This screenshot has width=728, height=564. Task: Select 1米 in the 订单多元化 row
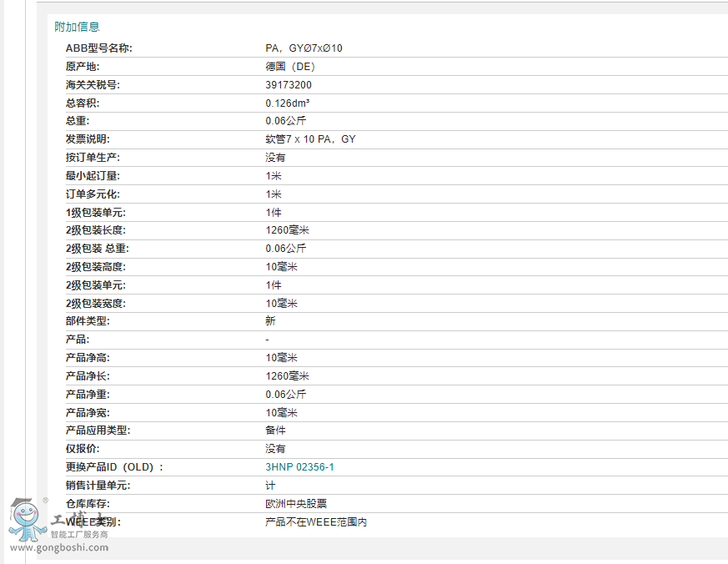tap(274, 194)
